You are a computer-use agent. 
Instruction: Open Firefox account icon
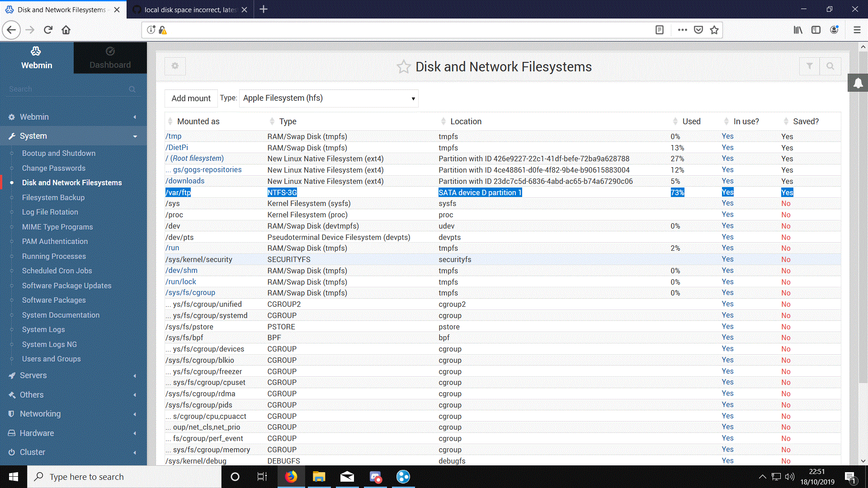point(834,30)
